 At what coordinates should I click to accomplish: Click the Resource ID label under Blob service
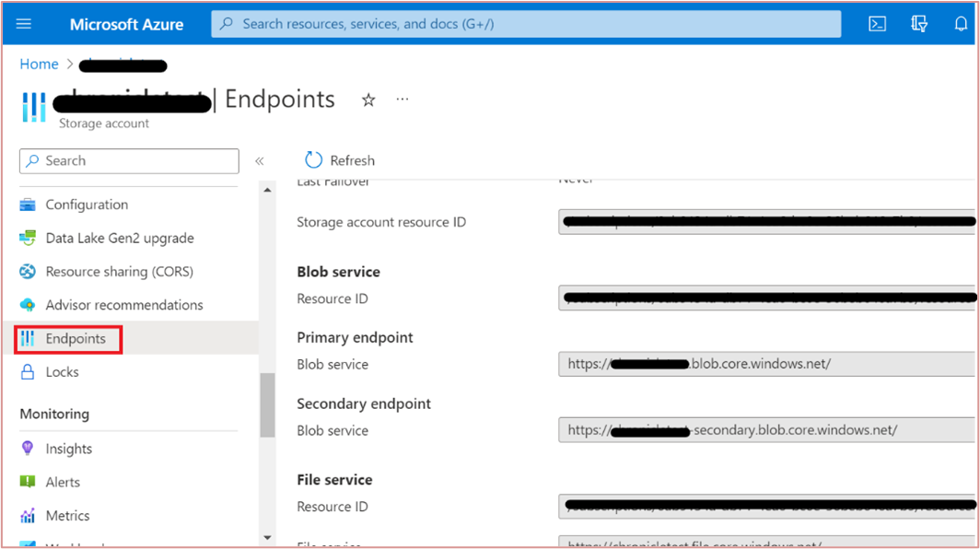[332, 298]
